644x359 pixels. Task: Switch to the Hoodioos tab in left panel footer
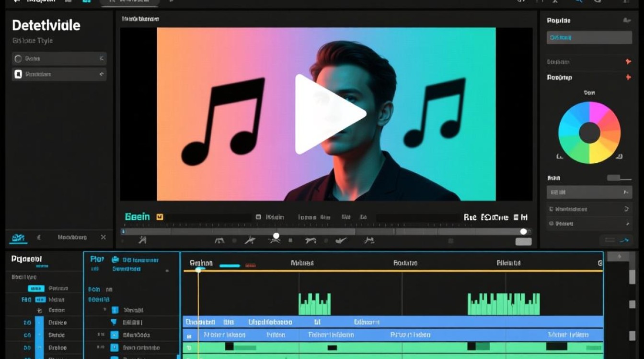click(x=72, y=237)
